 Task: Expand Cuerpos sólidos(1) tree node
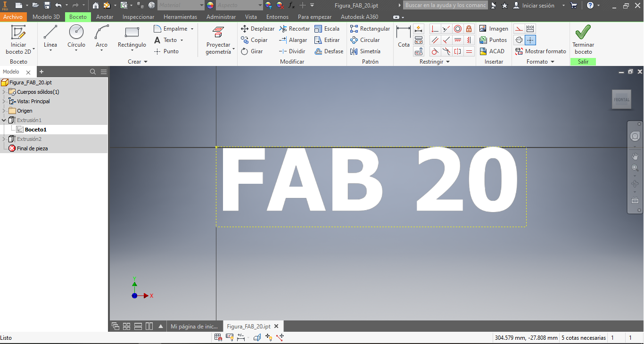(4, 92)
